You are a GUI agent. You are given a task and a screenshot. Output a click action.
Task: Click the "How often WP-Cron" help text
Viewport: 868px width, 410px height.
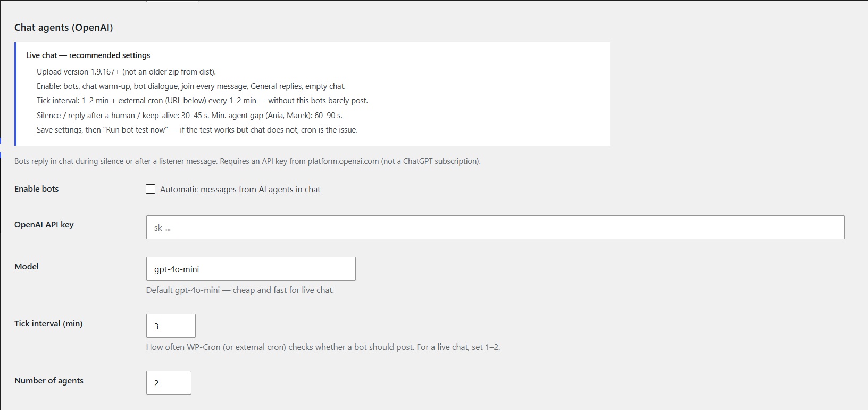[323, 347]
